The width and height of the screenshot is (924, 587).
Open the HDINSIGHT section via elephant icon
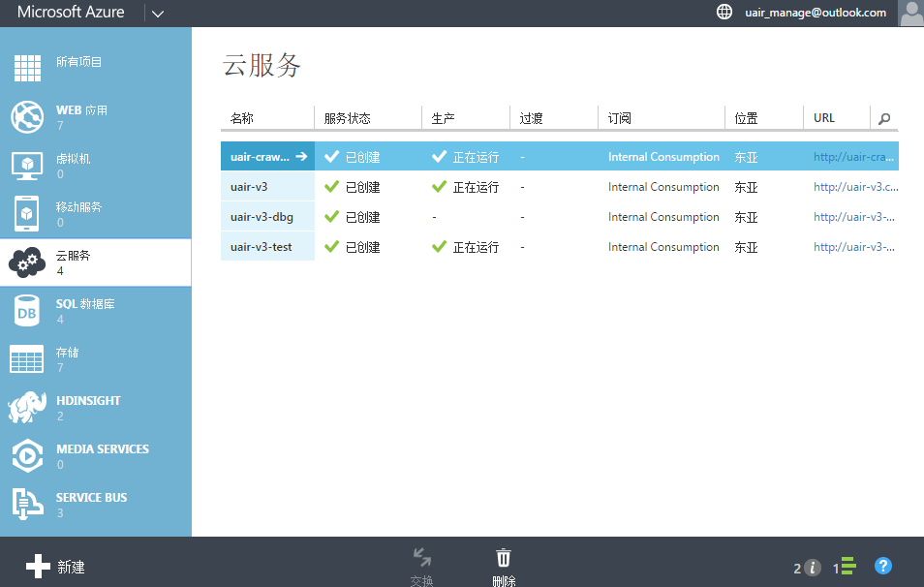[x=26, y=405]
